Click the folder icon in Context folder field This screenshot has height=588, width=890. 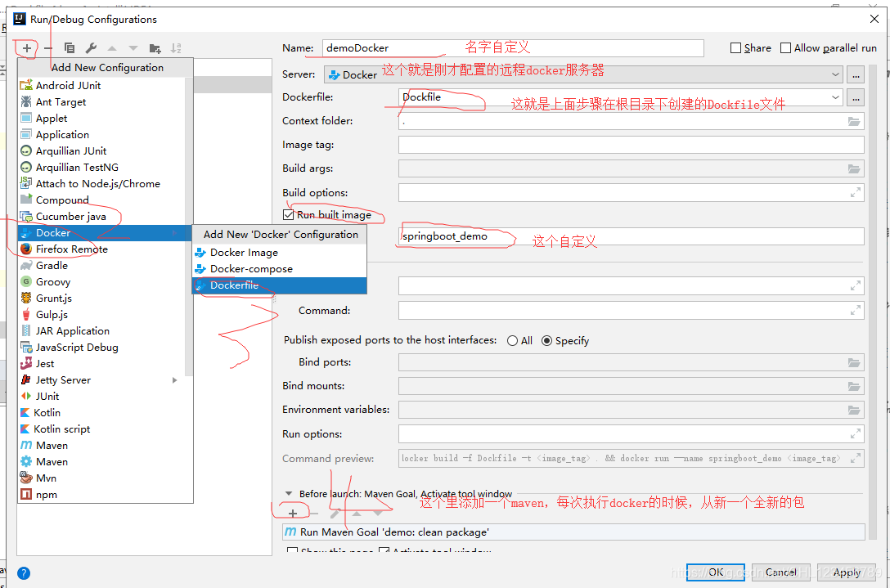click(854, 122)
